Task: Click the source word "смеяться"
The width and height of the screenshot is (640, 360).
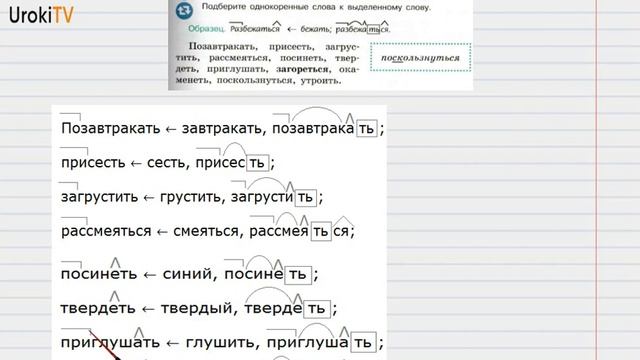Action: point(206,231)
